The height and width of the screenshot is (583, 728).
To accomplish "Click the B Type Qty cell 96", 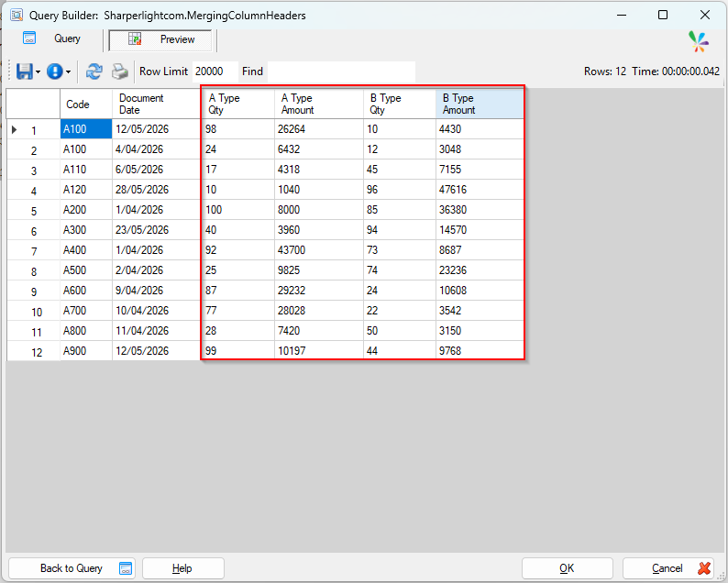I will (400, 190).
